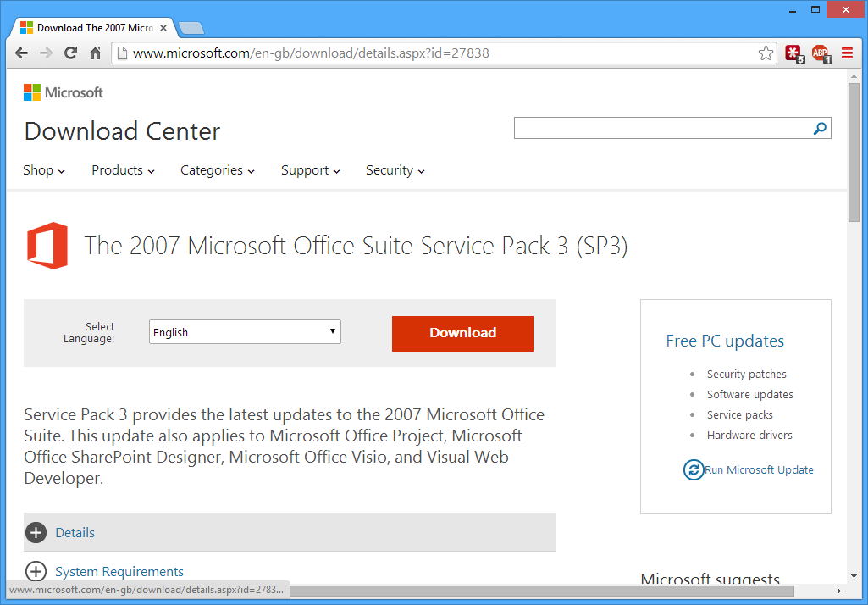868x605 pixels.
Task: Click the horizontal scrollbar right arrow
Action: pos(840,591)
